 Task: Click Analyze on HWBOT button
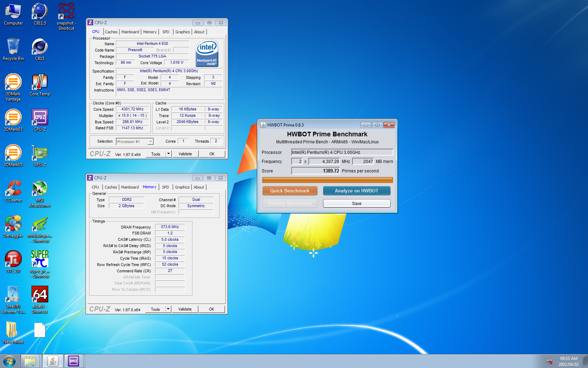pyautogui.click(x=357, y=191)
